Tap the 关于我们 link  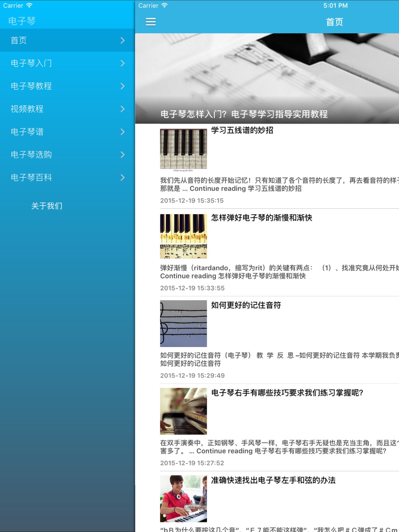point(47,206)
